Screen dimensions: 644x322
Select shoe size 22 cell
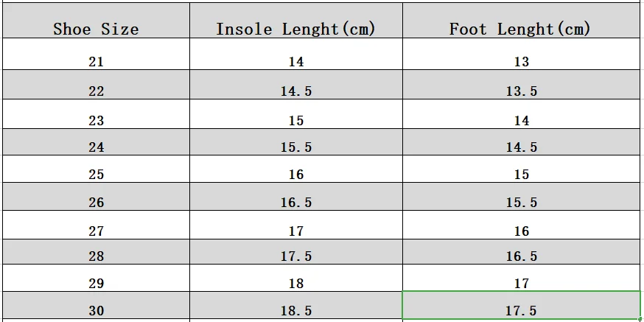tap(96, 91)
